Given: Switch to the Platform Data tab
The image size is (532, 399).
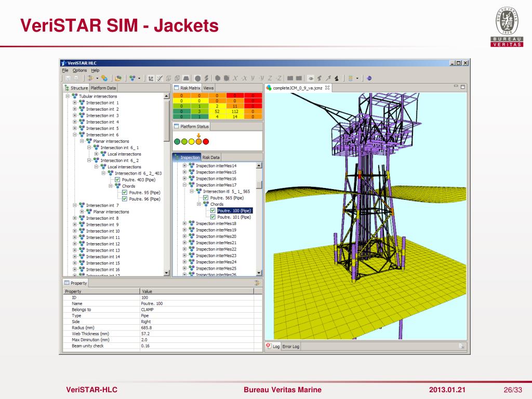Looking at the screenshot, I should click(x=103, y=88).
